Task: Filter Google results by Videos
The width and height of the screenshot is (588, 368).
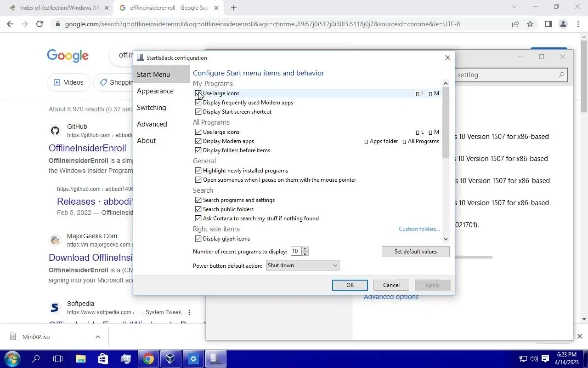Action: tap(69, 82)
